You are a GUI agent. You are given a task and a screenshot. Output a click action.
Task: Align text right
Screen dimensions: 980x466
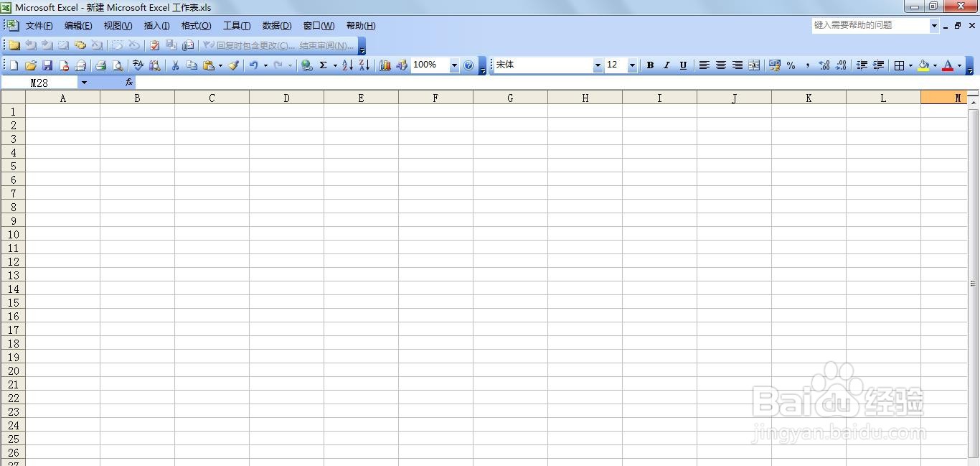738,65
